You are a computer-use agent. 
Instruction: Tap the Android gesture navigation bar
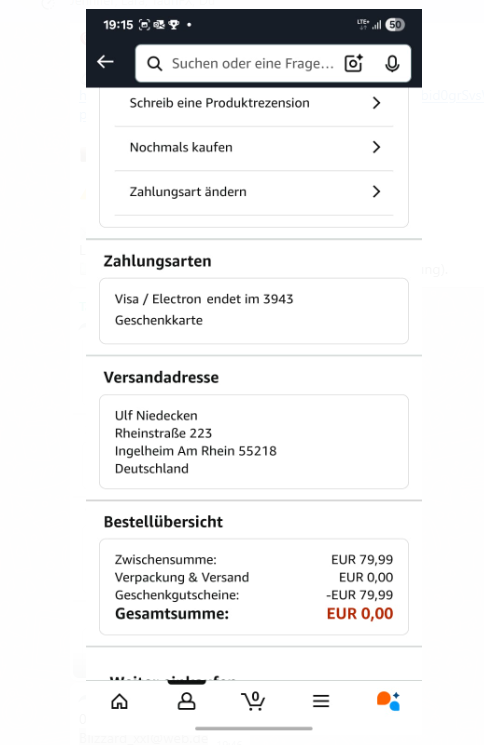[254, 728]
